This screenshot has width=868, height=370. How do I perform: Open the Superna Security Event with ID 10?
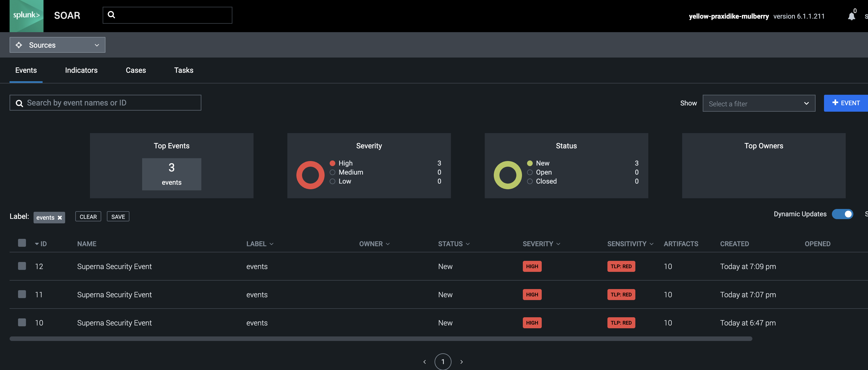pyautogui.click(x=114, y=323)
